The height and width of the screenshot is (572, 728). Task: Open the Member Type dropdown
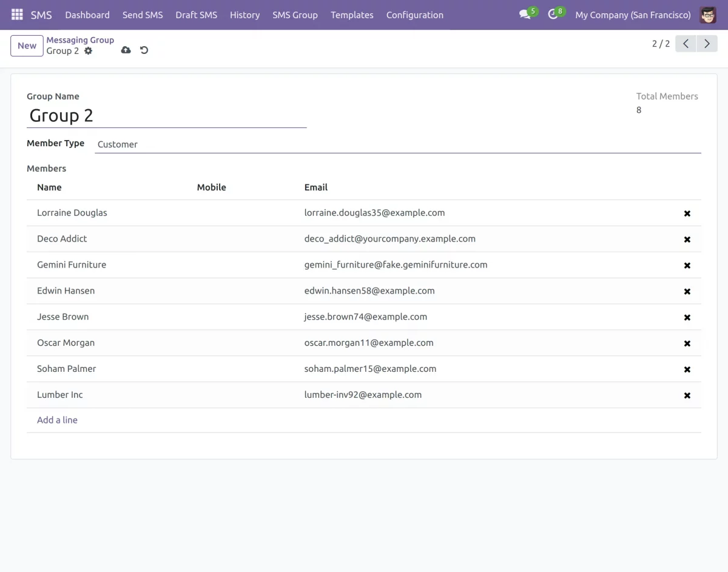tap(243, 144)
